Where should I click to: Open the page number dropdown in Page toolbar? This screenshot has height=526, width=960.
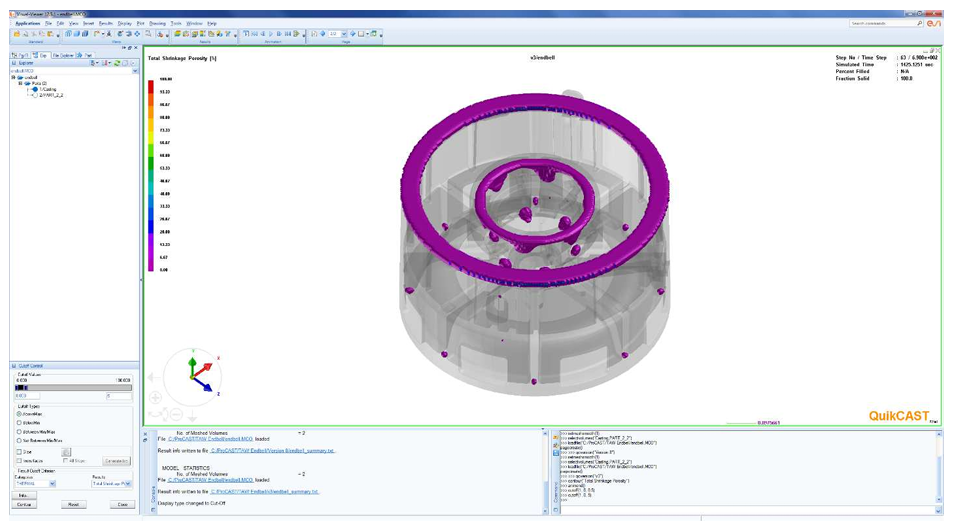344,34
